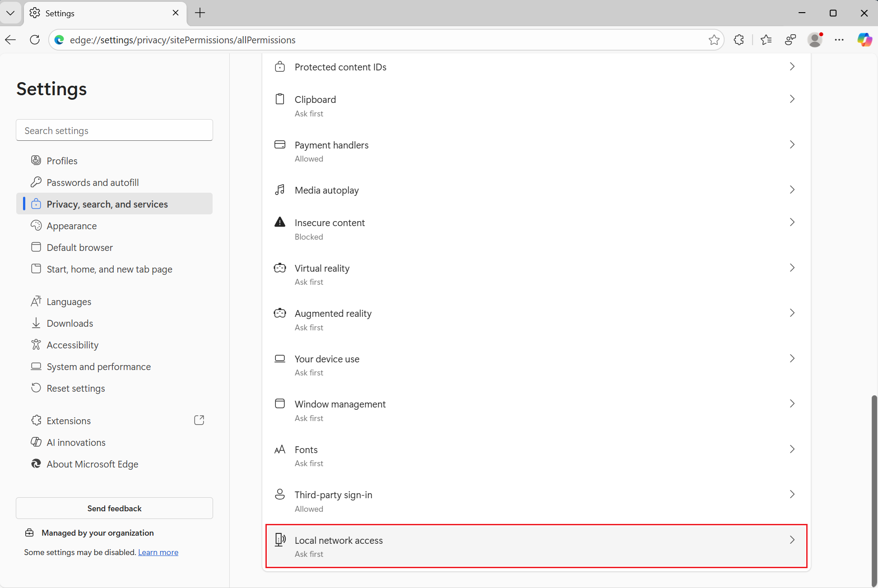Open the Favorites list icon
This screenshot has height=588, width=878.
tap(766, 40)
